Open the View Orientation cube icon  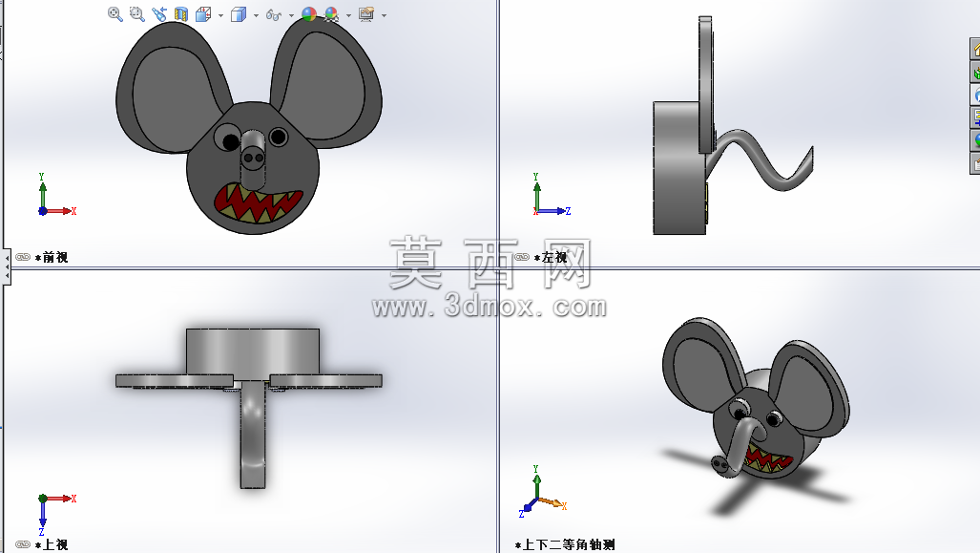point(203,14)
